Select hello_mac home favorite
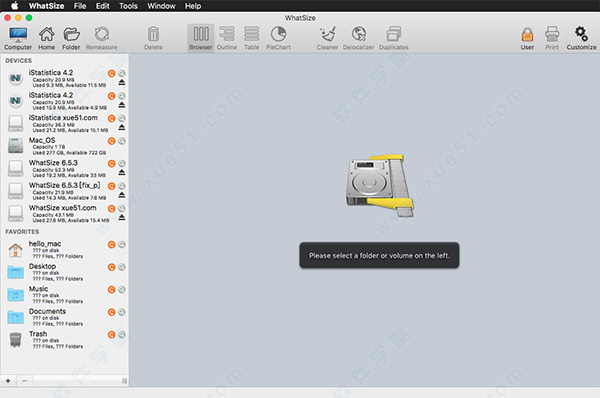This screenshot has height=398, width=600. pyautogui.click(x=64, y=250)
